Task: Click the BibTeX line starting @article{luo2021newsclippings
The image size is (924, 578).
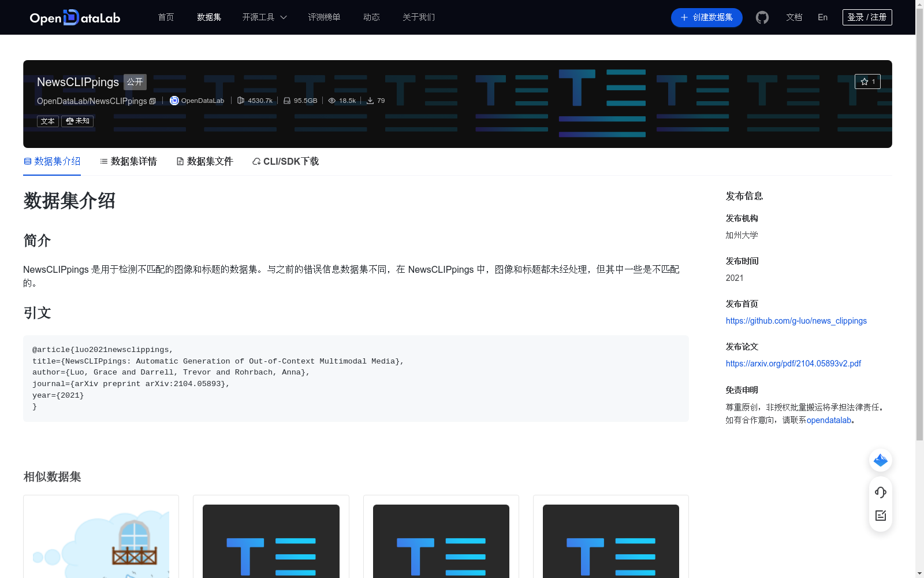Action: pos(102,350)
